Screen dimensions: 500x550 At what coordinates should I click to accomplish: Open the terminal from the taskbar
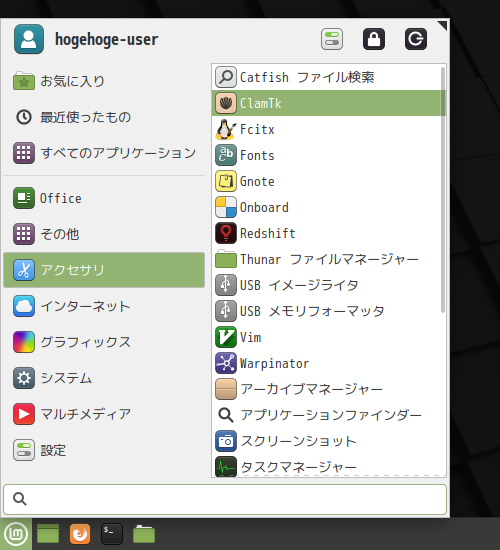[x=112, y=534]
